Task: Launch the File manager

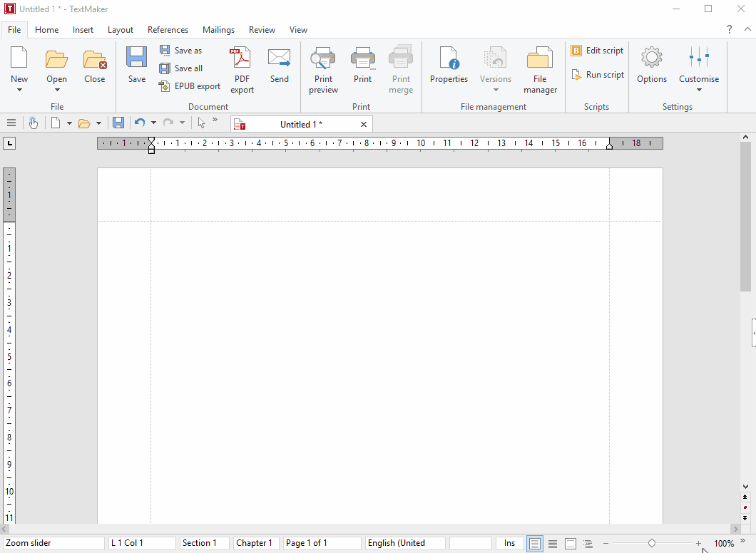Action: pos(540,70)
